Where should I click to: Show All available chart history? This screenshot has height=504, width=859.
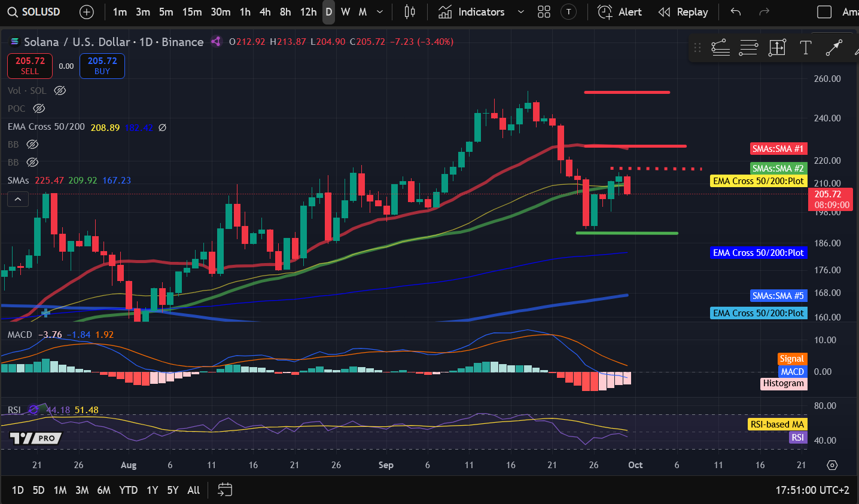click(x=194, y=490)
